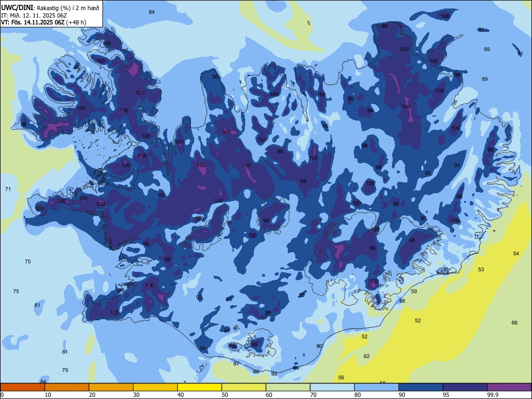Click the humidity value '71' on the map
Screen dimensions: 532x399
(8, 189)
